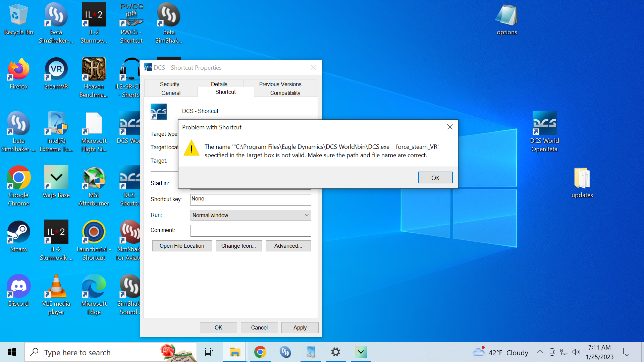Select the MSI Afterburner desktop icon
Image resolution: width=644 pixels, height=362 pixels.
click(94, 186)
